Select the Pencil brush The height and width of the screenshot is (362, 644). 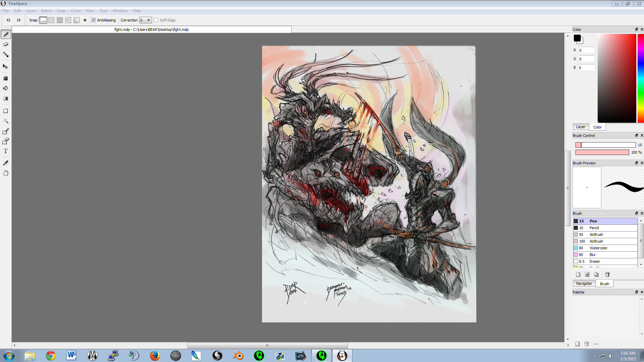tap(605, 228)
